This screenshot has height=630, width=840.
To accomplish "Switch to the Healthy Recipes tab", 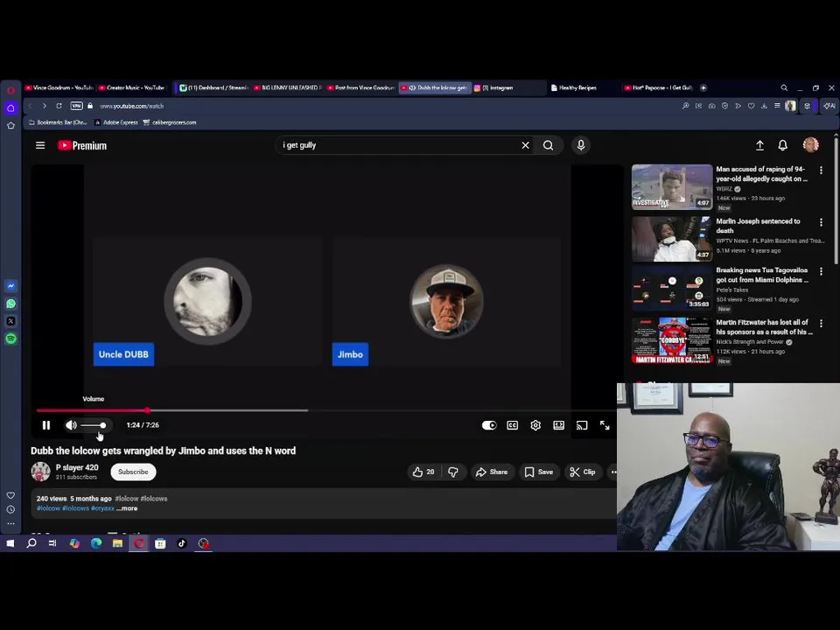I will (577, 87).
